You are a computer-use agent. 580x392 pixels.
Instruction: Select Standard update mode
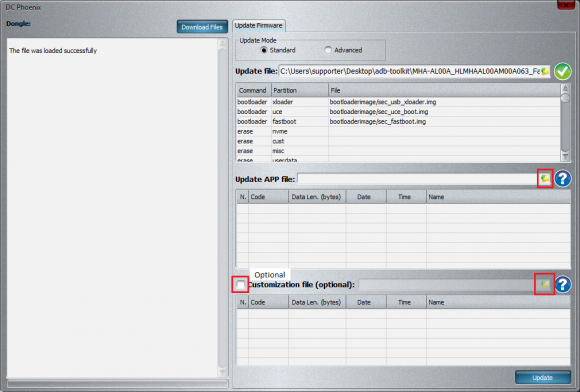tap(264, 50)
